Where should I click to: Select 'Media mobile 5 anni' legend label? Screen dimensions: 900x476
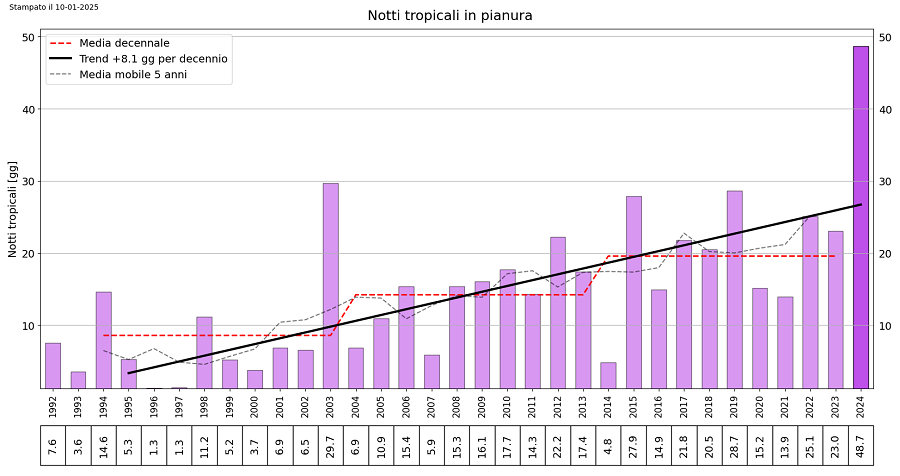(x=133, y=74)
